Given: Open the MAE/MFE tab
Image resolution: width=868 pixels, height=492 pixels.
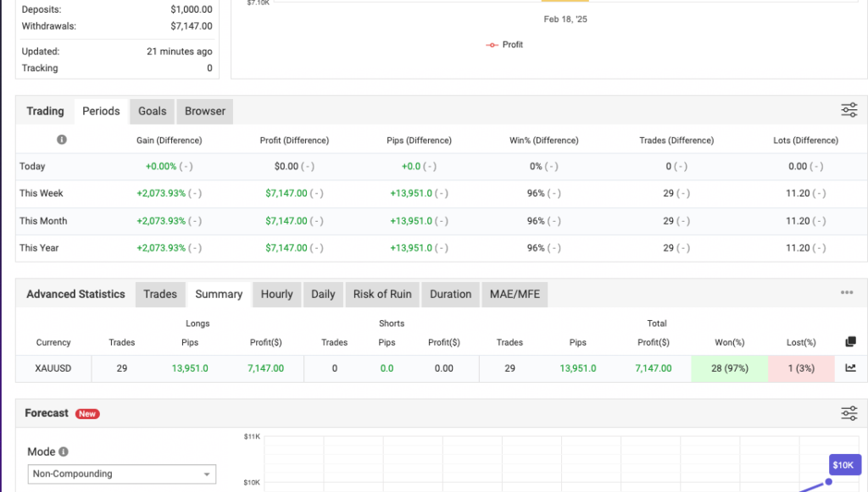Looking at the screenshot, I should [x=515, y=294].
